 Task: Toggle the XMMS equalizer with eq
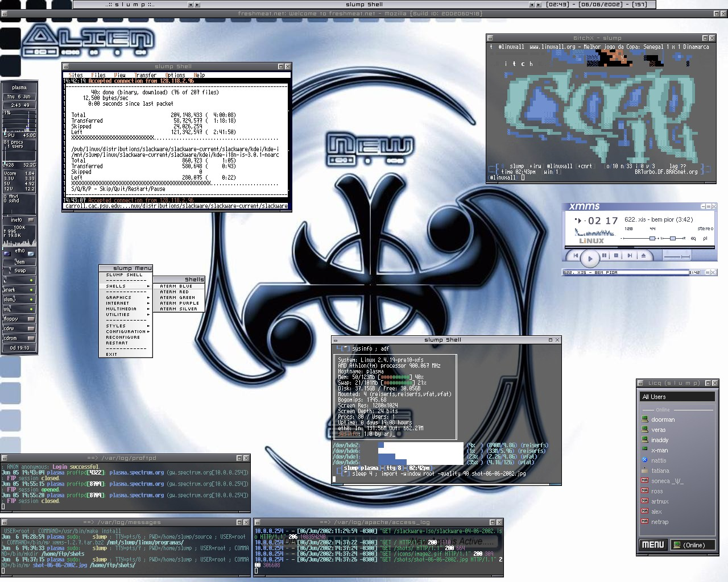[693, 238]
